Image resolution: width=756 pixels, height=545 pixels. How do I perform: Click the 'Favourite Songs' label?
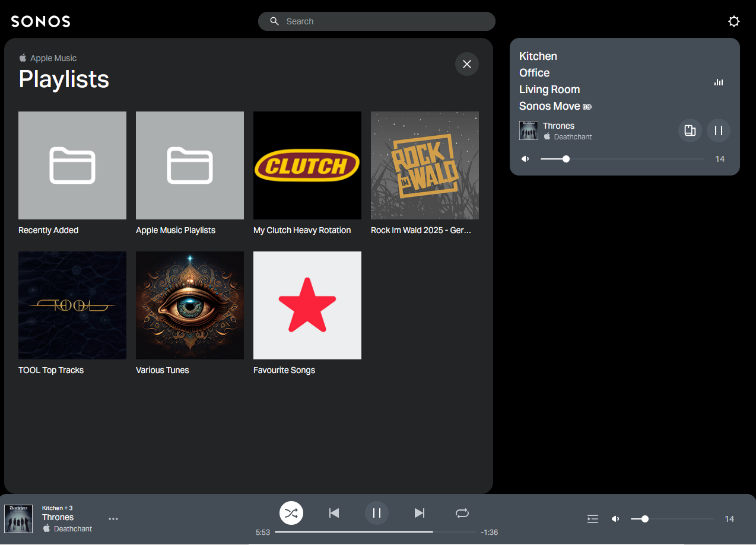click(x=284, y=370)
